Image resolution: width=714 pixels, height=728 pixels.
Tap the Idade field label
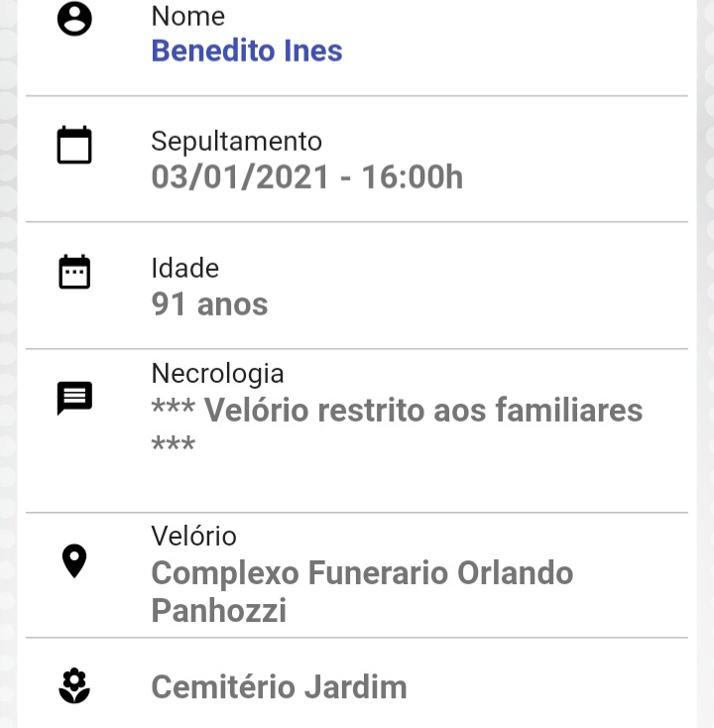184,268
